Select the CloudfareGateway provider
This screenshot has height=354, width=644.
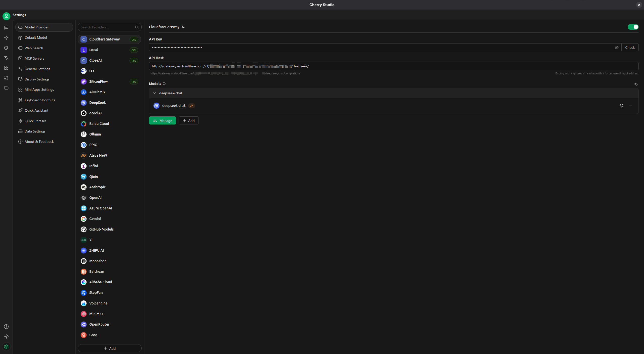point(109,39)
